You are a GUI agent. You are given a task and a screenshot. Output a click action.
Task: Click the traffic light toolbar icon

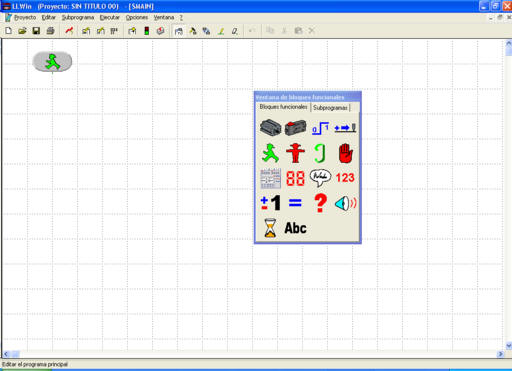[x=146, y=31]
